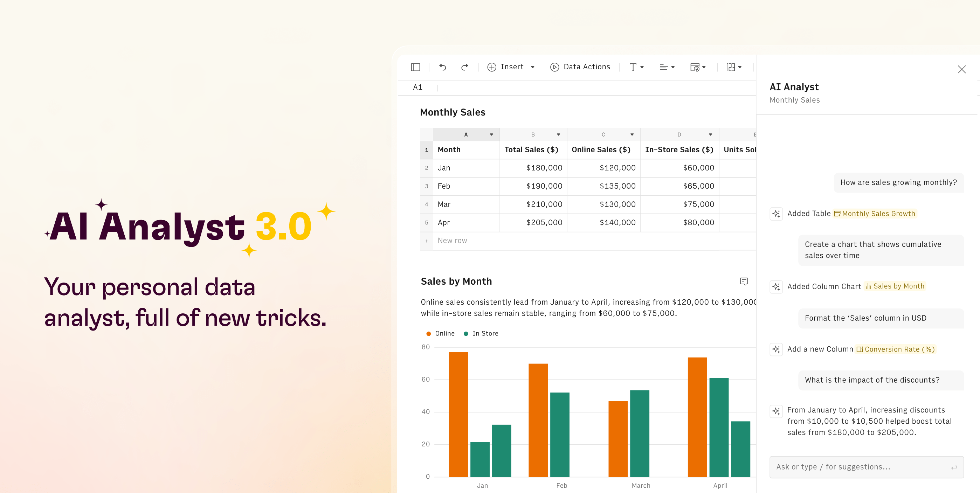Open the Insert menu
This screenshot has height=493, width=980.
click(506, 67)
